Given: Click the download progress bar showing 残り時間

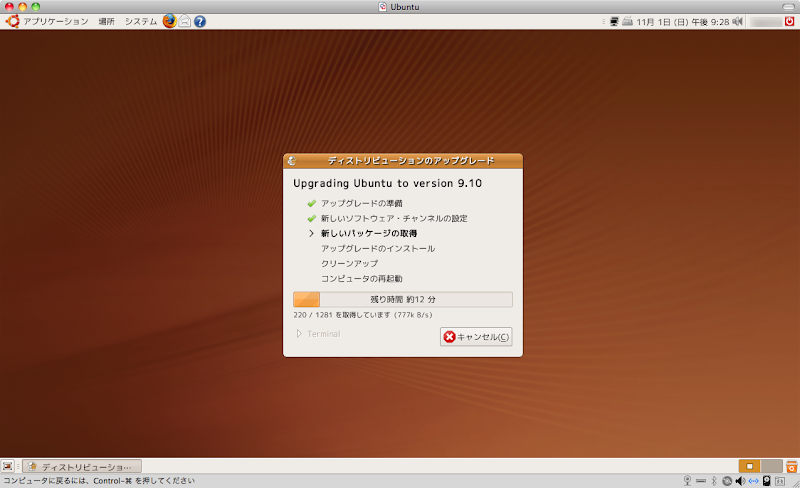Looking at the screenshot, I should (403, 299).
